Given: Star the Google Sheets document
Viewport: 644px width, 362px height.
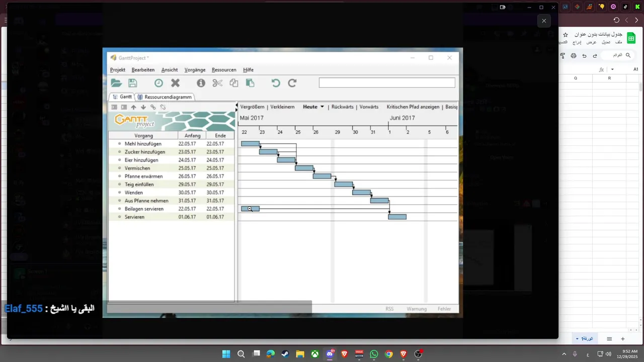Looking at the screenshot, I should pos(566,35).
